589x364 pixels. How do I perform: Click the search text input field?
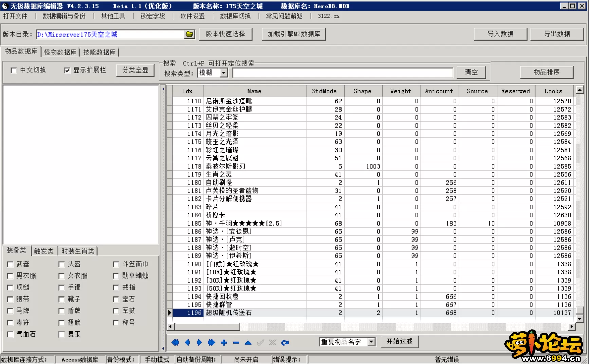pos(343,73)
